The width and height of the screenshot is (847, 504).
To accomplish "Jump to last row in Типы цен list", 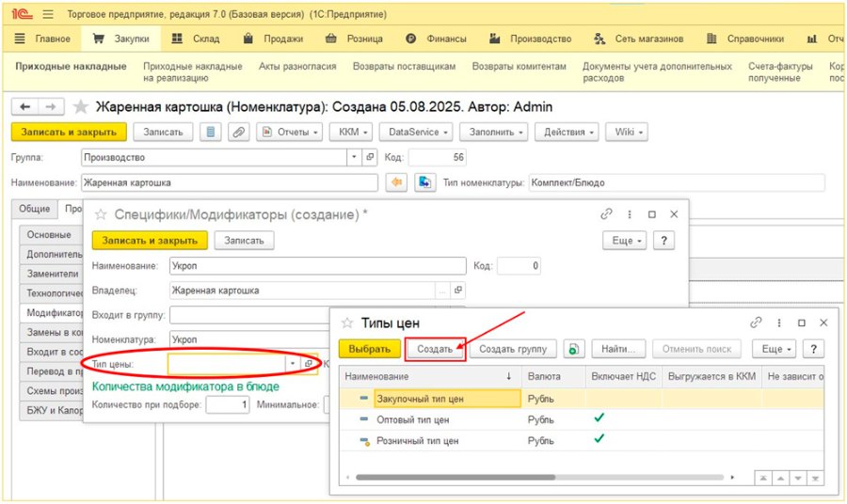I will click(815, 478).
